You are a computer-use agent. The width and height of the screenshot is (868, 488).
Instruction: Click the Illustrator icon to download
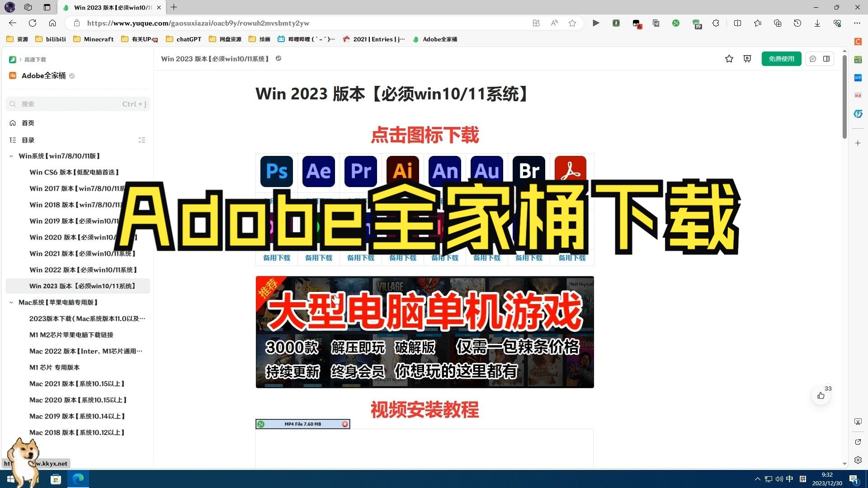pos(402,171)
